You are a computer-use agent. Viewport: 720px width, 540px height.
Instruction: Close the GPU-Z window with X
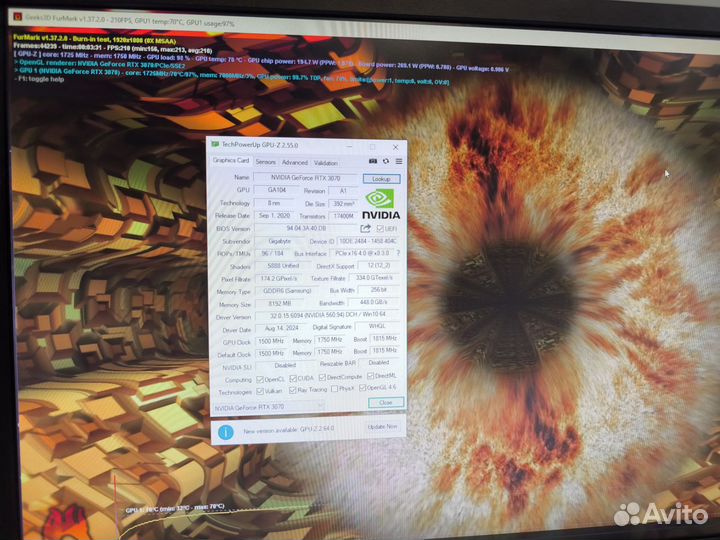point(395,147)
